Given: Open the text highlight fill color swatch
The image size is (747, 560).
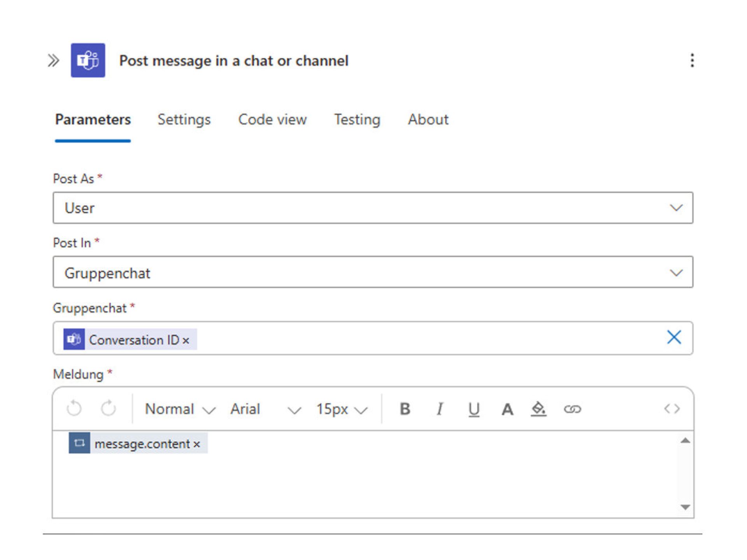Looking at the screenshot, I should (x=539, y=409).
